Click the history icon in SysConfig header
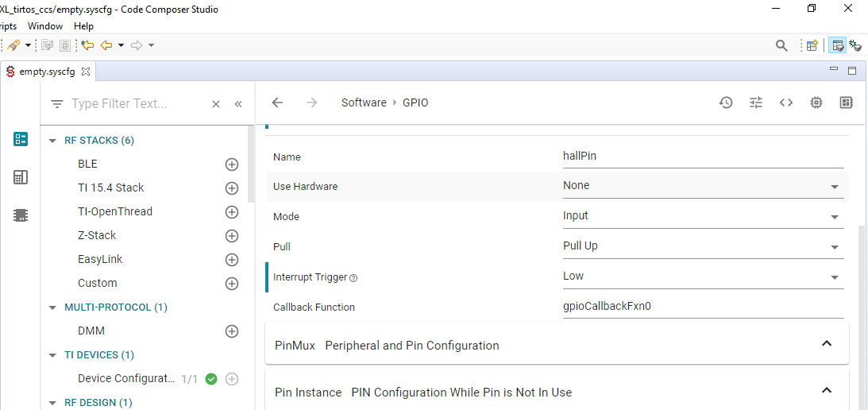Image resolution: width=868 pixels, height=410 pixels. coord(726,102)
